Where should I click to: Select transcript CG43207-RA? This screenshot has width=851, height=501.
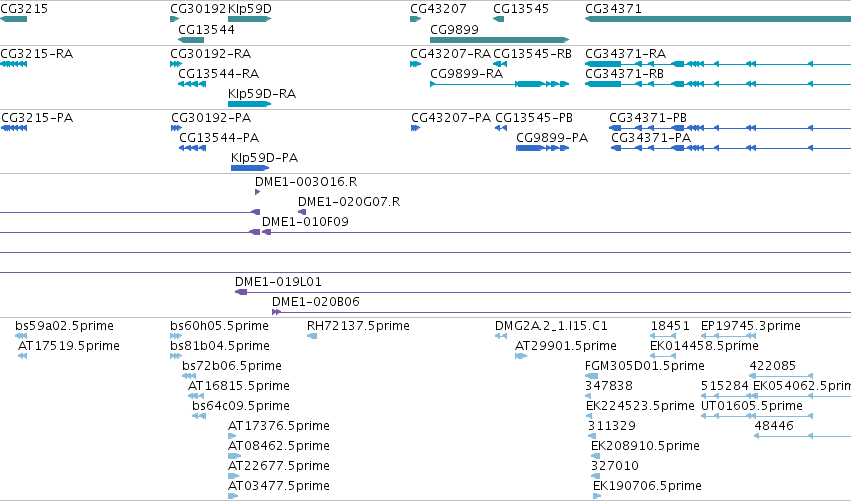[x=450, y=54]
